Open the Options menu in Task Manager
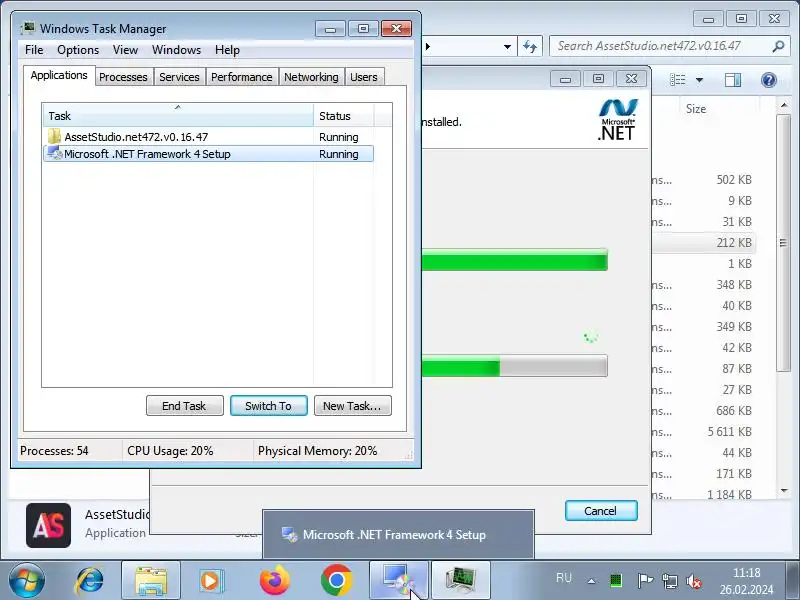This screenshot has height=600, width=800. [x=78, y=50]
